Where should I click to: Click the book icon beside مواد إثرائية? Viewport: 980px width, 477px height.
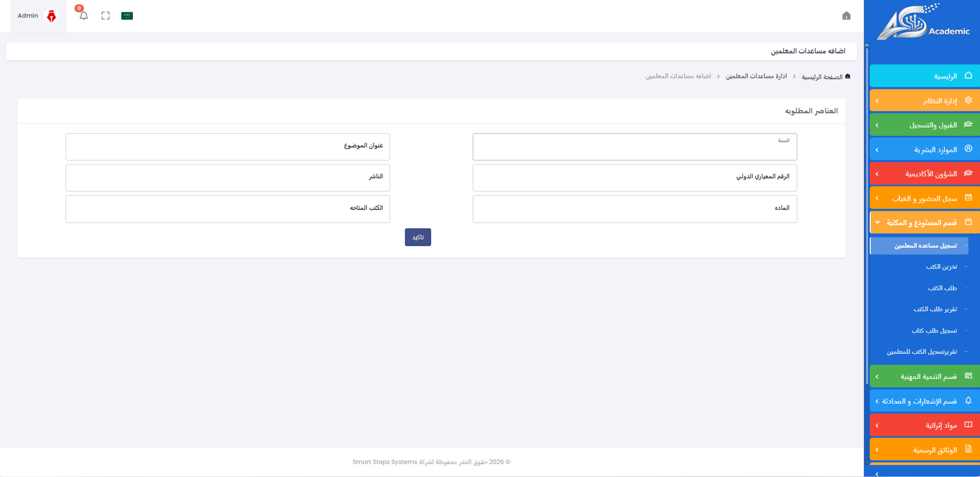(968, 425)
